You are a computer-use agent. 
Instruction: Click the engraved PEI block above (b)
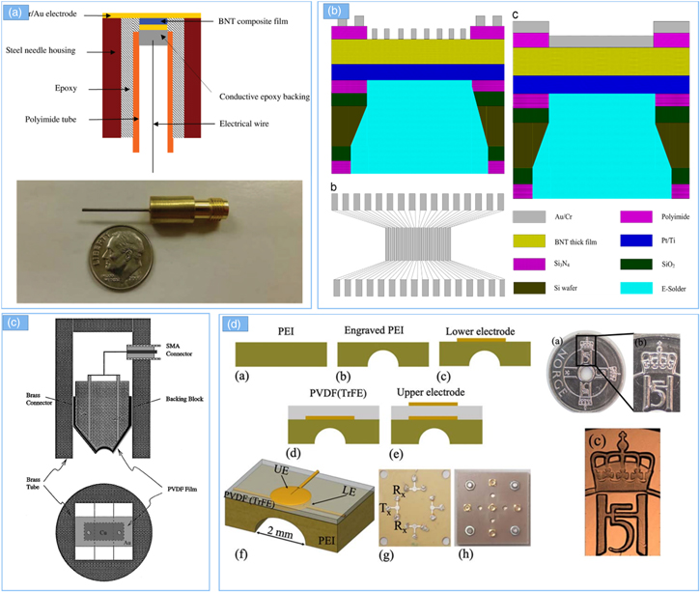(383, 354)
